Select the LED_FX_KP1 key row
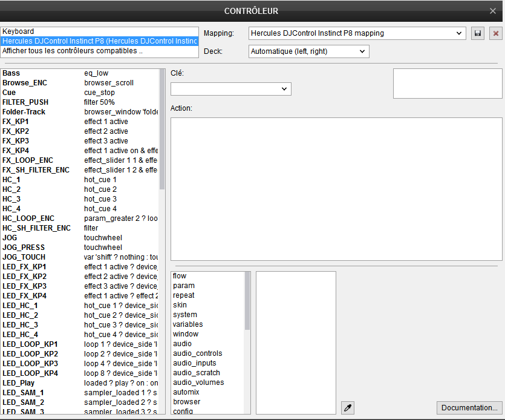This screenshot has height=420, width=505. tap(80, 266)
